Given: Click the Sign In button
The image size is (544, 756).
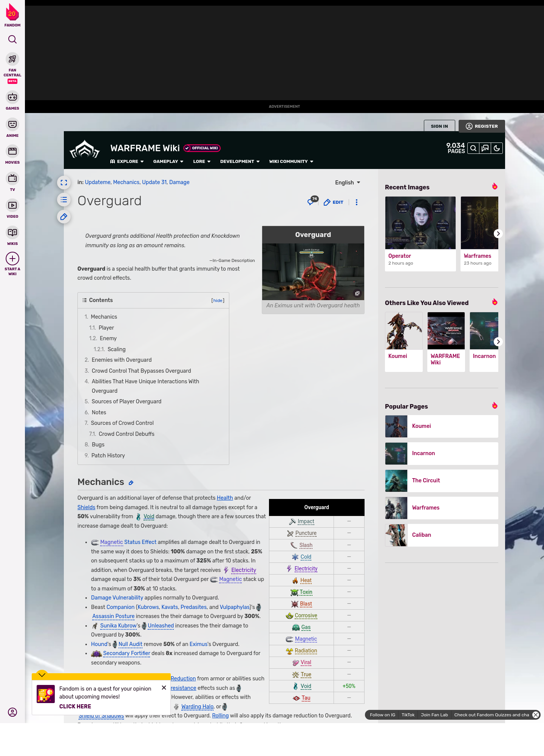Looking at the screenshot, I should point(439,126).
